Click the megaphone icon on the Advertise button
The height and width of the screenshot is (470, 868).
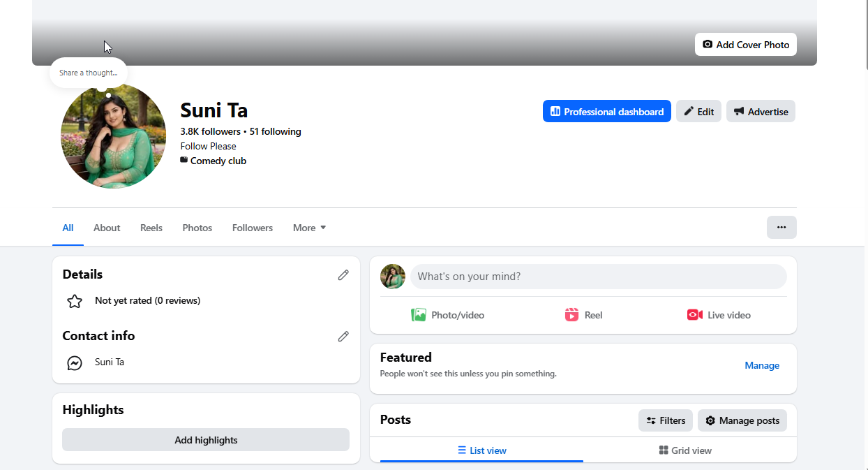(x=739, y=111)
